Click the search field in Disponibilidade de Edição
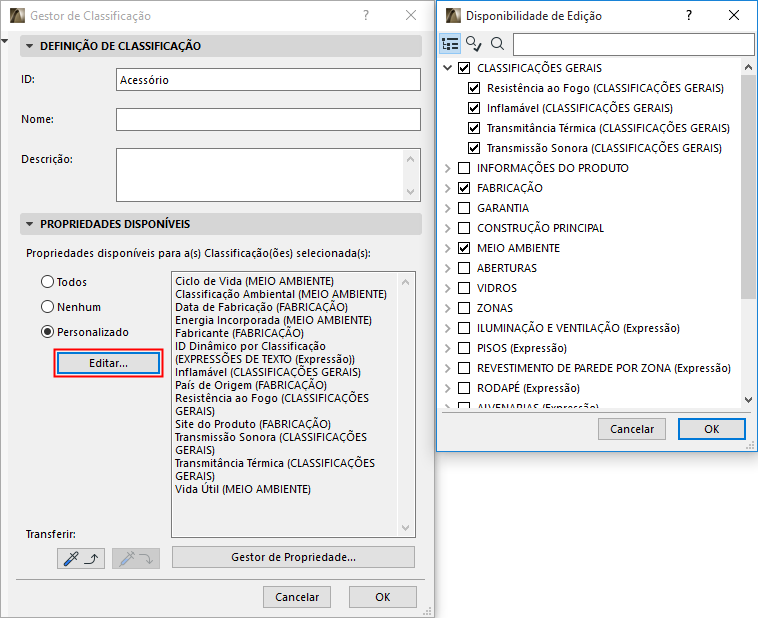Viewport: 758px width, 618px height. click(633, 44)
